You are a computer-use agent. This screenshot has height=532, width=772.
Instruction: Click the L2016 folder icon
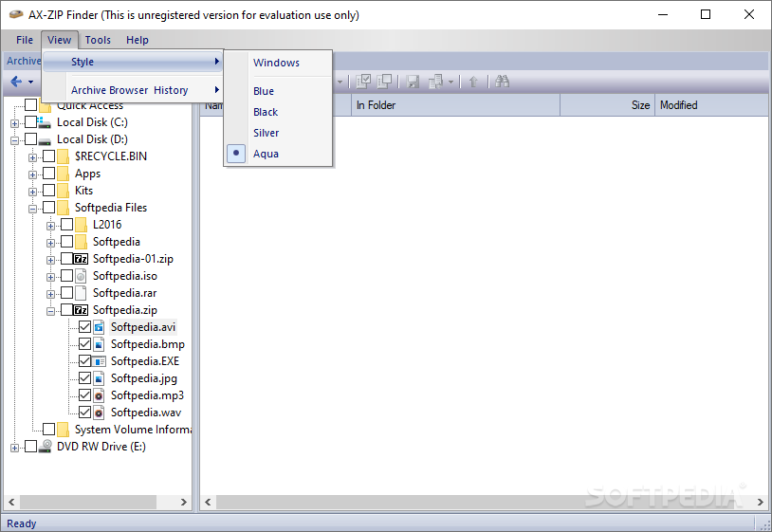(82, 225)
